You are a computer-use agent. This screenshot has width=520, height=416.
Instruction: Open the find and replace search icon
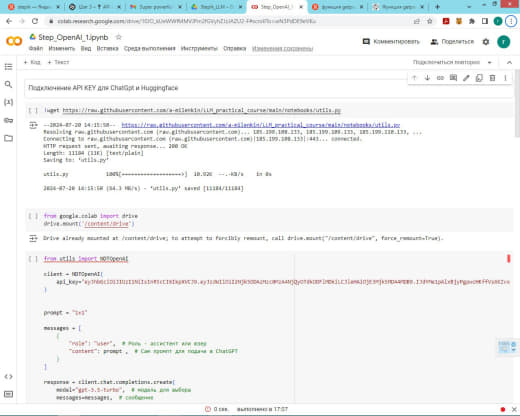[9, 84]
